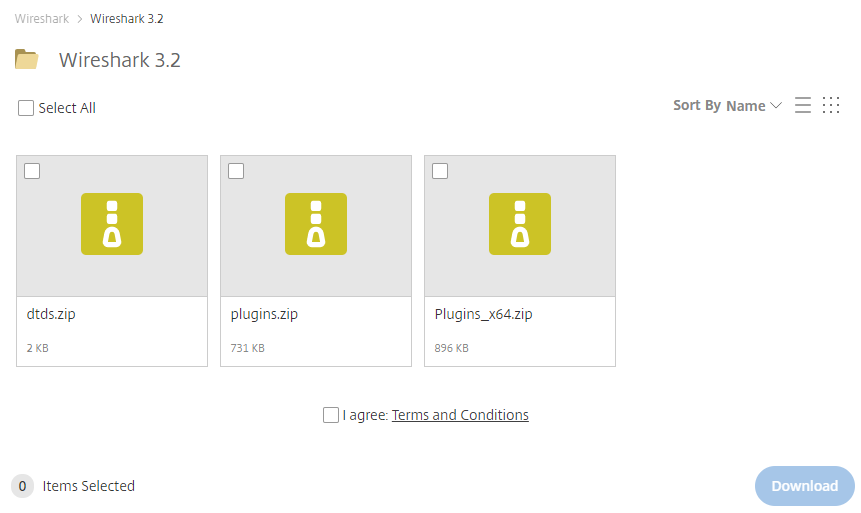Agree to the Terms and Conditions checkbox
861x513 pixels.
(331, 415)
